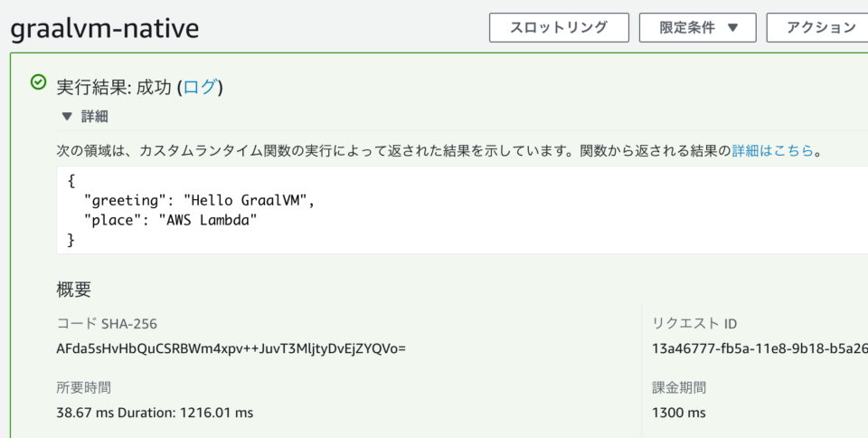868x438 pixels.
Task: Click the アクション button
Action: point(817,28)
